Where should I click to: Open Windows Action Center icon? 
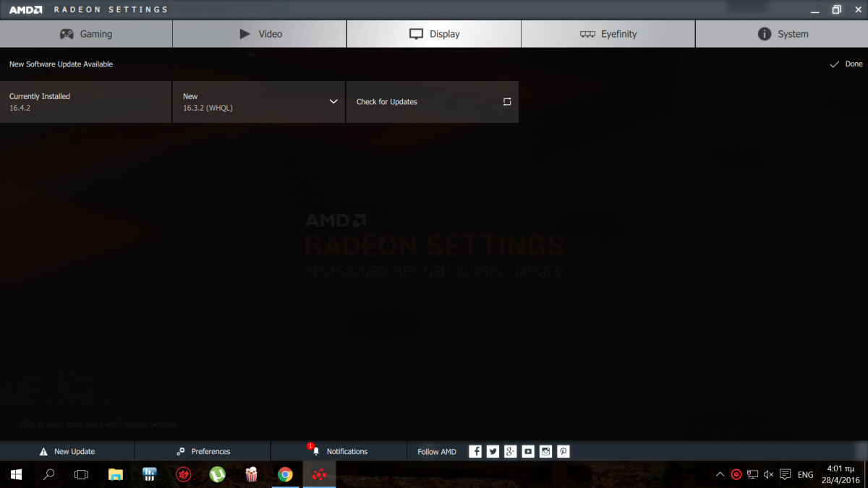pyautogui.click(x=786, y=475)
